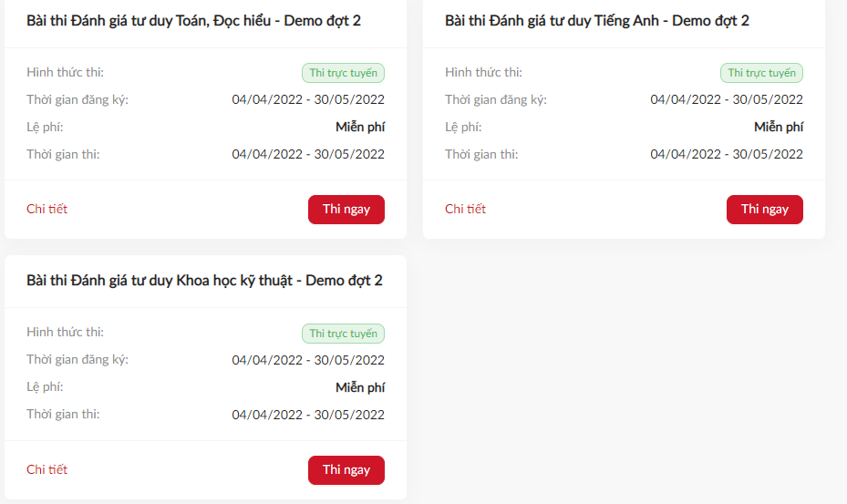Click "Hình thức thi" label on Tiếng Anh card
Viewport: 847px width, 504px height.
483,72
